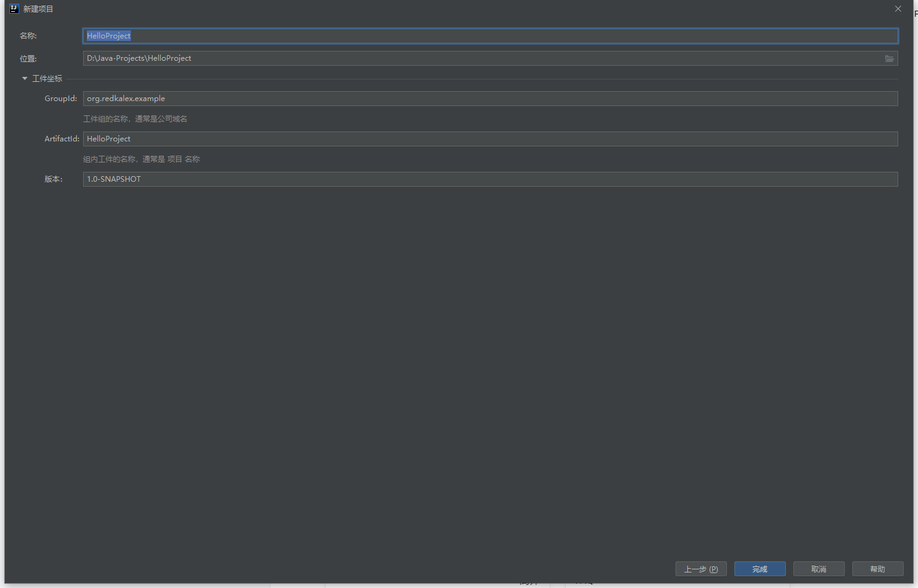Screen dimensions: 918x588
Task: Cancel with the 取消 button
Action: (818, 569)
